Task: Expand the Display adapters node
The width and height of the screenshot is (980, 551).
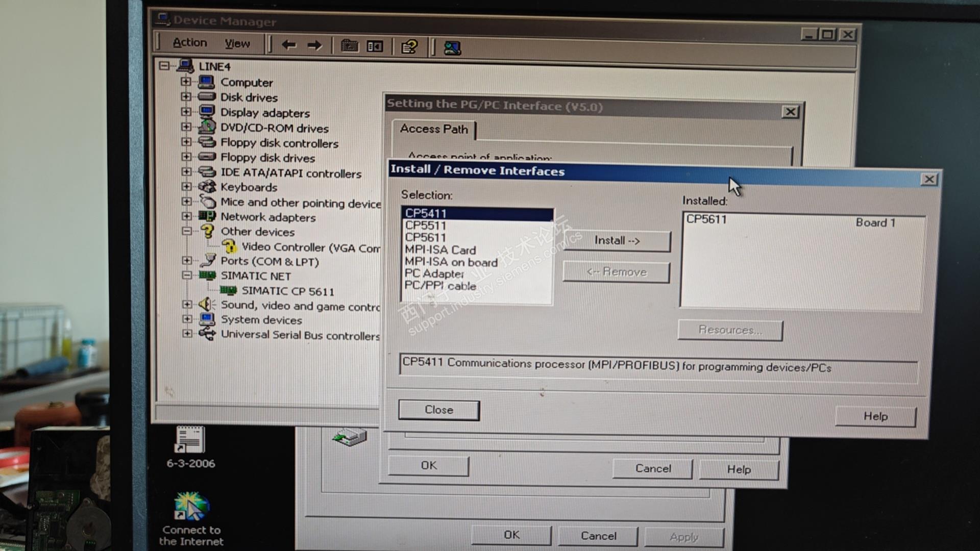Action: (x=186, y=112)
